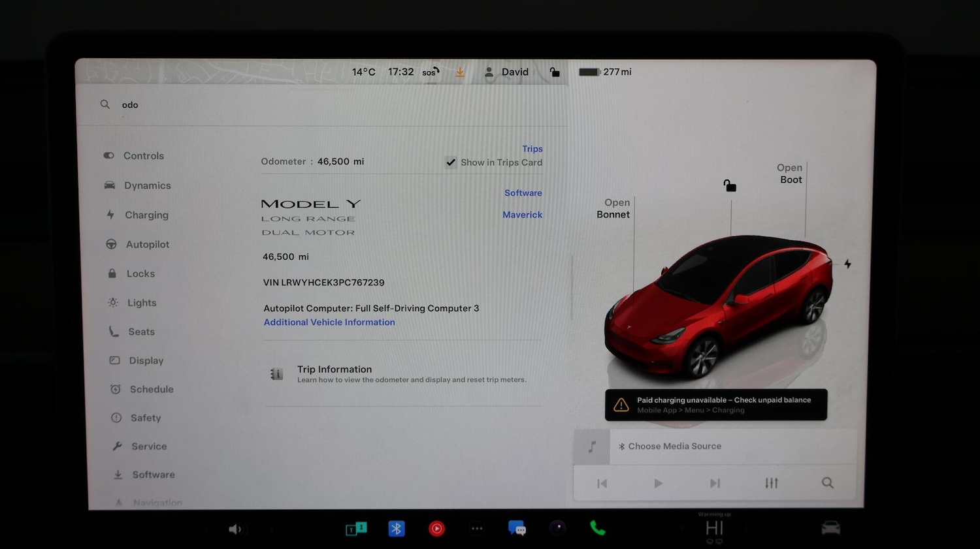Open the Bluetooth app in dock

(x=397, y=529)
